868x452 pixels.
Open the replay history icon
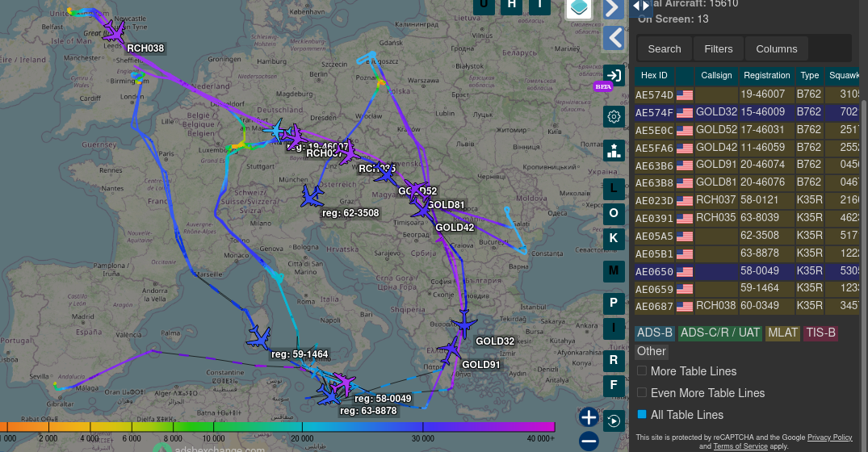(614, 421)
